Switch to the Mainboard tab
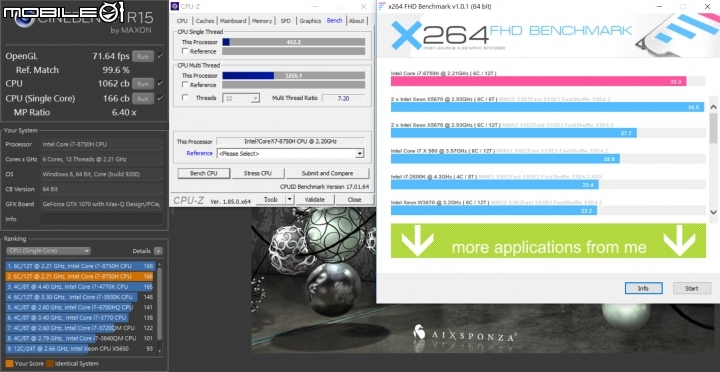Image resolution: width=720 pixels, height=372 pixels. (233, 21)
